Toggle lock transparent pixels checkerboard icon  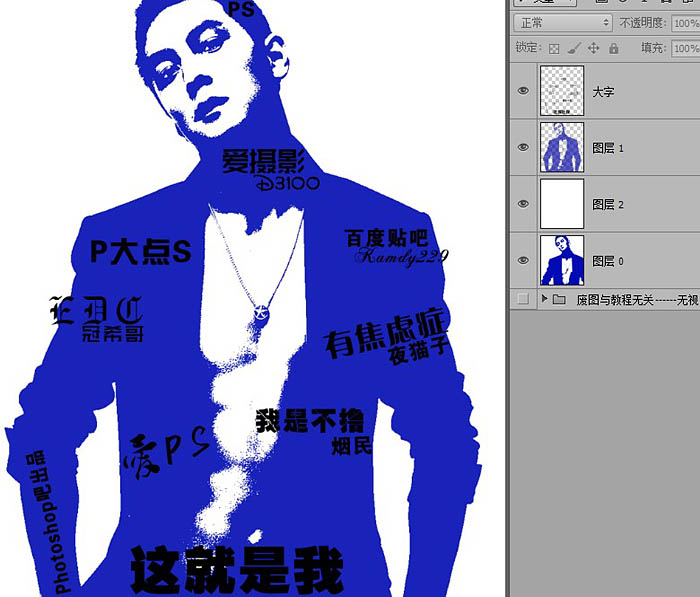click(x=554, y=49)
